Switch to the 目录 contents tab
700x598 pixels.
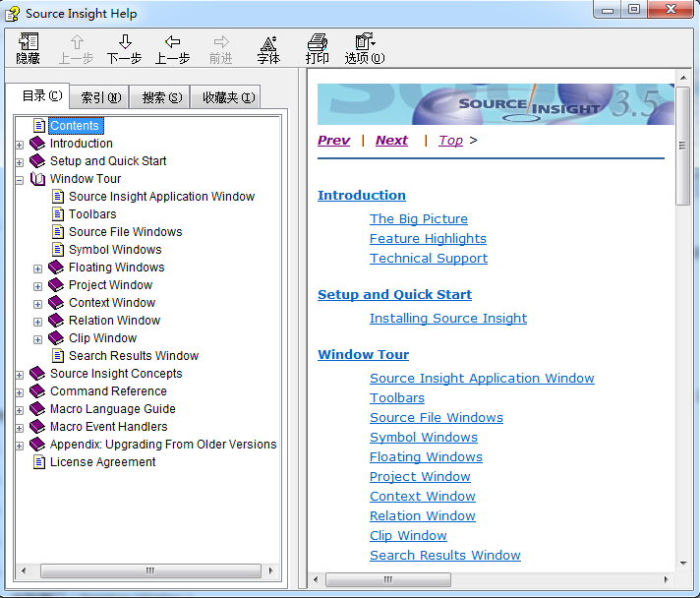[38, 95]
